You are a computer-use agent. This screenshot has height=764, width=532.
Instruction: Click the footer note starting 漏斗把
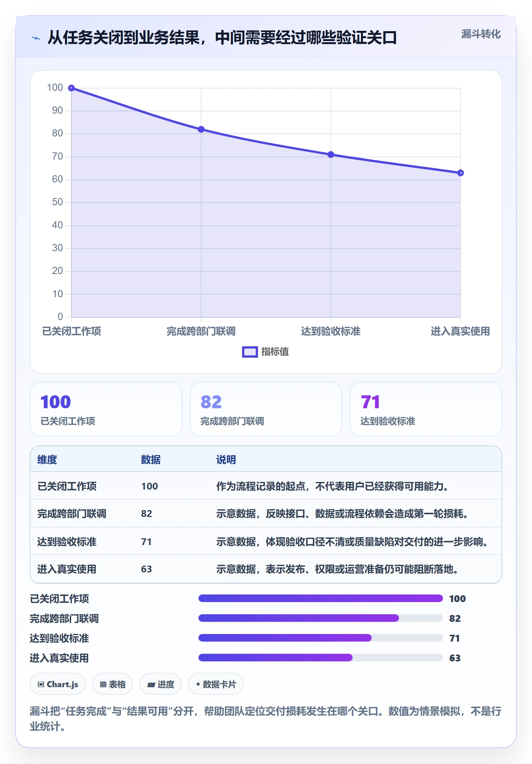pyautogui.click(x=266, y=718)
